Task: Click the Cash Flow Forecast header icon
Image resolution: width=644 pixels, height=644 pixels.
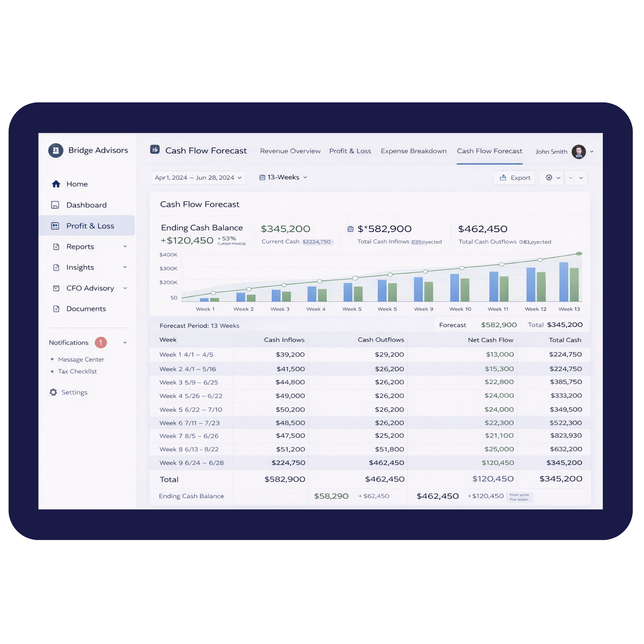Action: (155, 150)
